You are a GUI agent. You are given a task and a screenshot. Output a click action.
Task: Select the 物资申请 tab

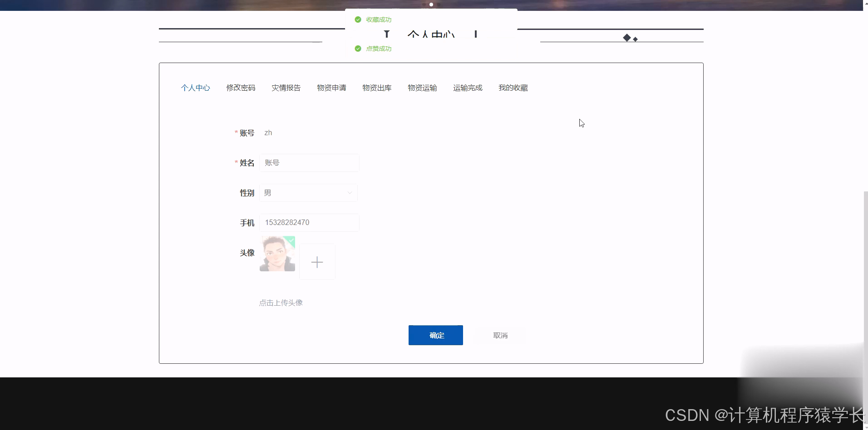pyautogui.click(x=331, y=88)
